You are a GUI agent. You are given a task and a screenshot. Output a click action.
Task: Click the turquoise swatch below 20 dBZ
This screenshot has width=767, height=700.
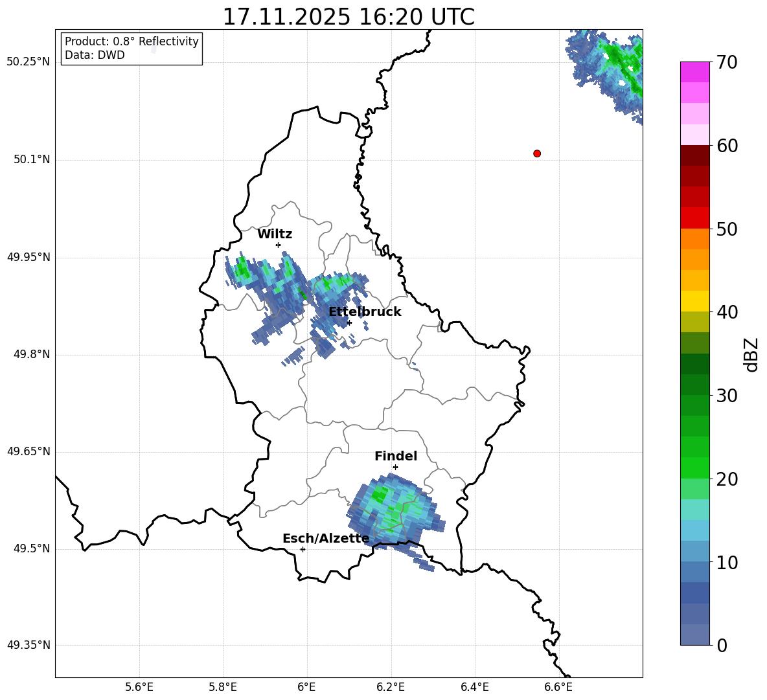tap(694, 509)
